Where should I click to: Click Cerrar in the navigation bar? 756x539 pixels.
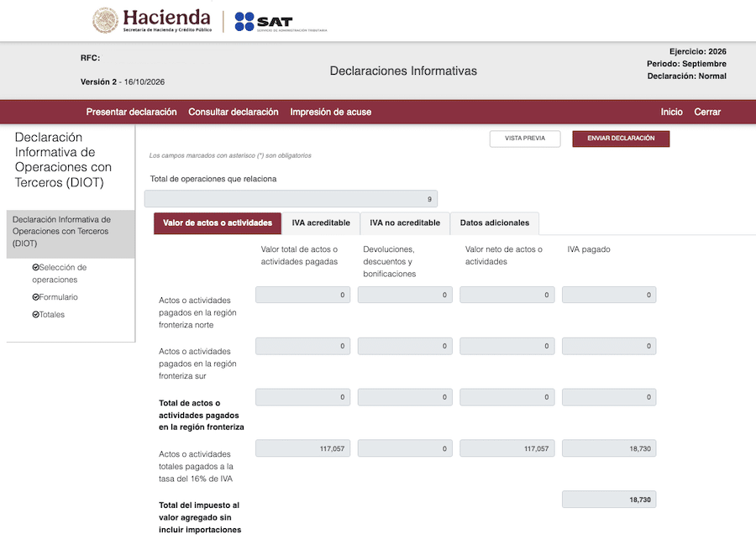tap(707, 112)
